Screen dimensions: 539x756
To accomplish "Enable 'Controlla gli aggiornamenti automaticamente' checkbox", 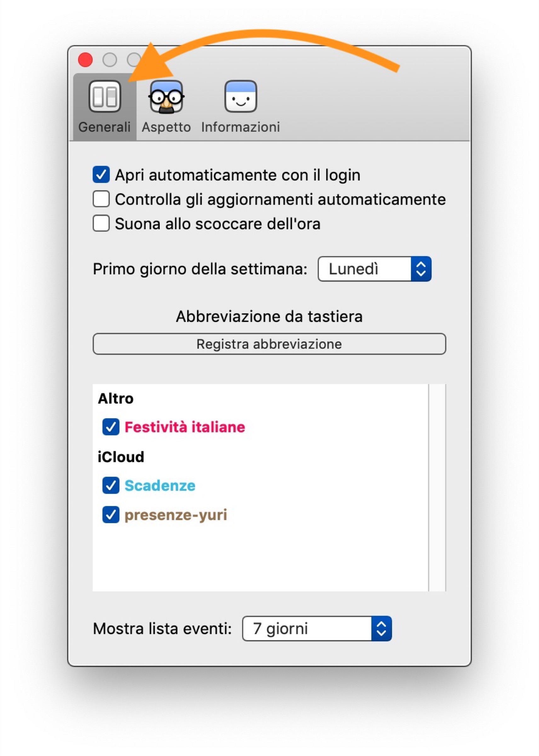I will pyautogui.click(x=101, y=199).
